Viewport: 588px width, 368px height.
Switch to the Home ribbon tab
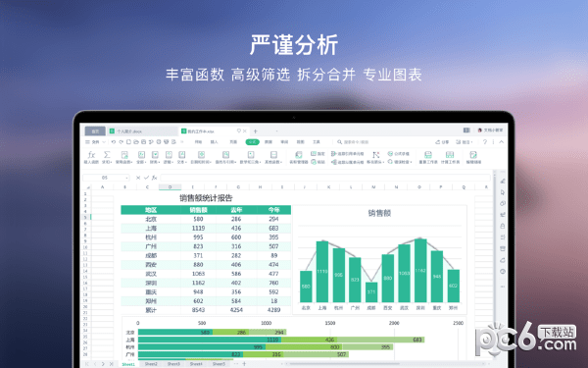pos(198,142)
